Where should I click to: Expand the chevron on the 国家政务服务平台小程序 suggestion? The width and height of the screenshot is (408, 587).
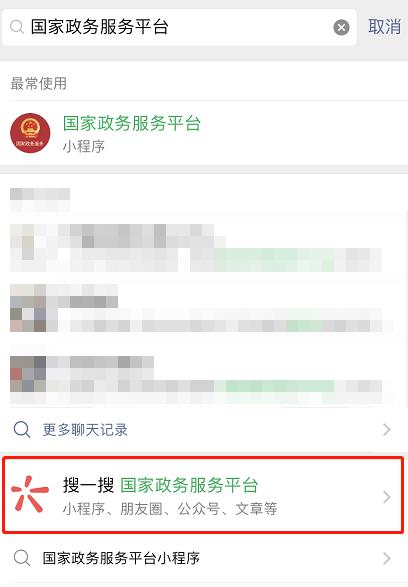click(387, 558)
